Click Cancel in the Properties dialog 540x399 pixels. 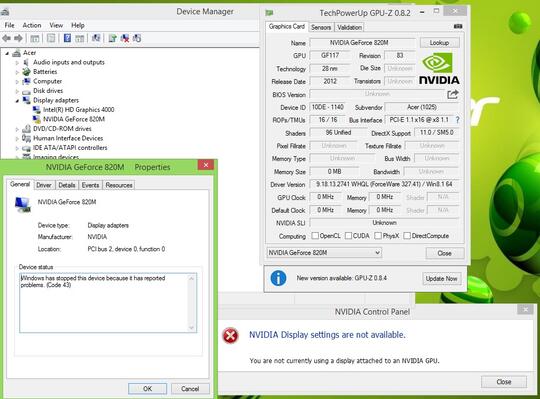tap(190, 389)
